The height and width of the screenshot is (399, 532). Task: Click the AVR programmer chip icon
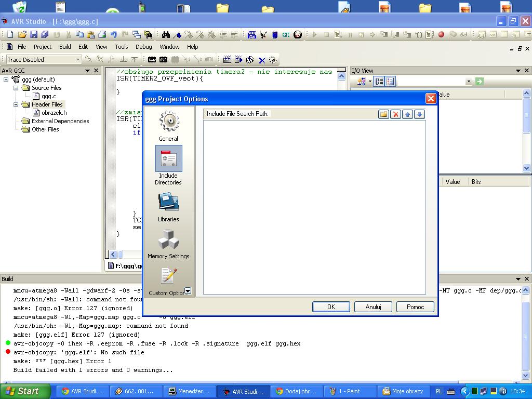164,60
